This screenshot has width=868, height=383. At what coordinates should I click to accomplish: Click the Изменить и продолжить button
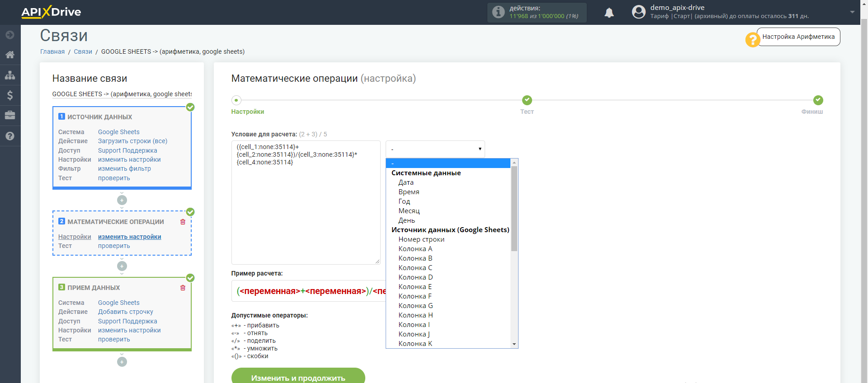pyautogui.click(x=298, y=377)
